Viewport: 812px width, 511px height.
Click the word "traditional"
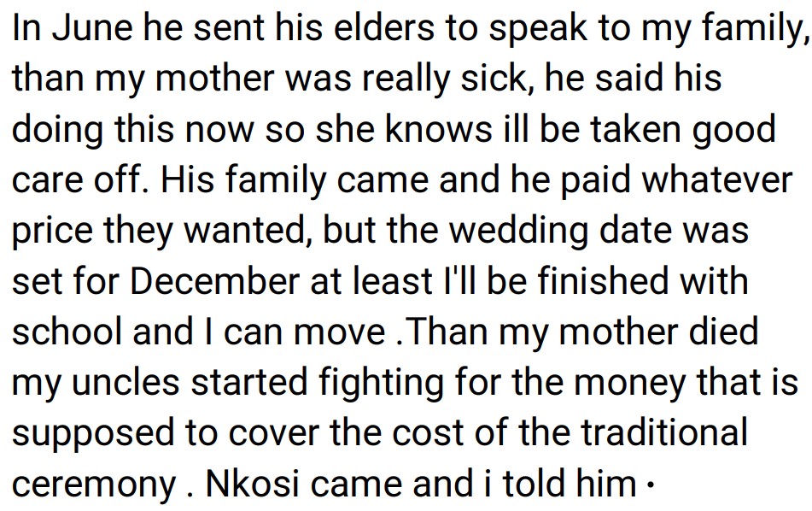click(x=664, y=432)
